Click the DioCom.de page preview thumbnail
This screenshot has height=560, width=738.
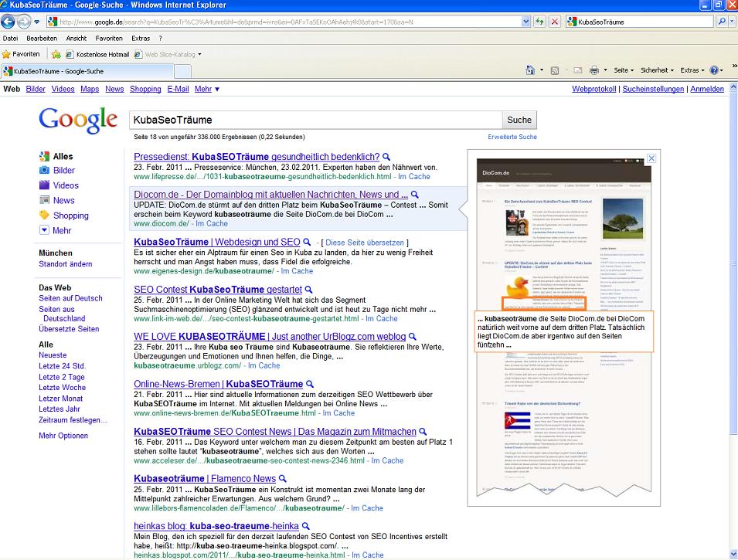tap(564, 328)
